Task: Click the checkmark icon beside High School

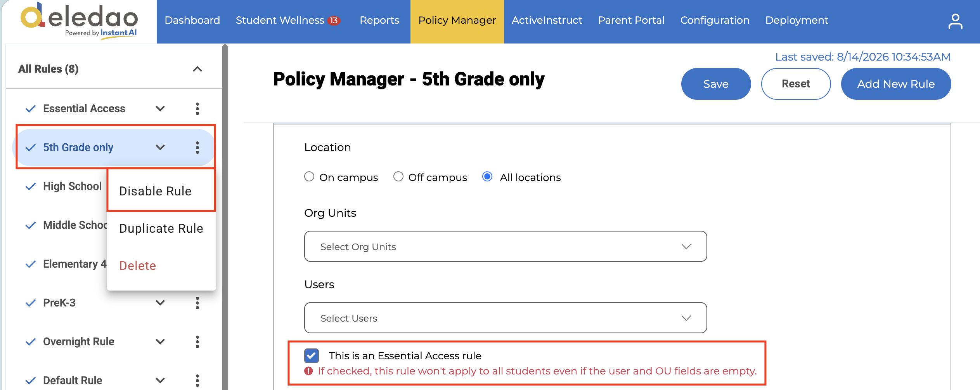Action: click(31, 186)
